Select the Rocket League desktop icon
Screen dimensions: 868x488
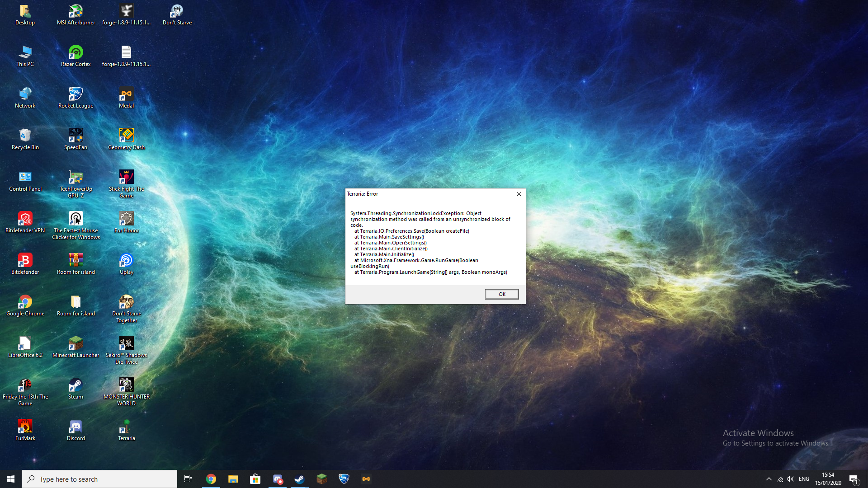coord(76,98)
